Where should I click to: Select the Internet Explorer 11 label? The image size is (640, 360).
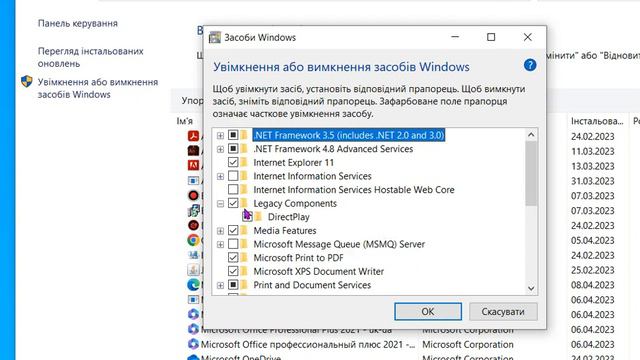(x=293, y=162)
